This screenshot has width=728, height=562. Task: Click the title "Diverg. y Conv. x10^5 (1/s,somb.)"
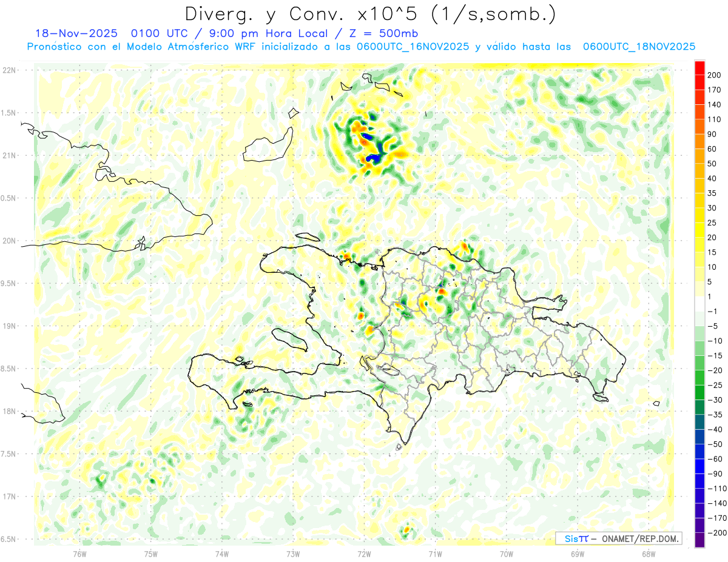point(370,14)
